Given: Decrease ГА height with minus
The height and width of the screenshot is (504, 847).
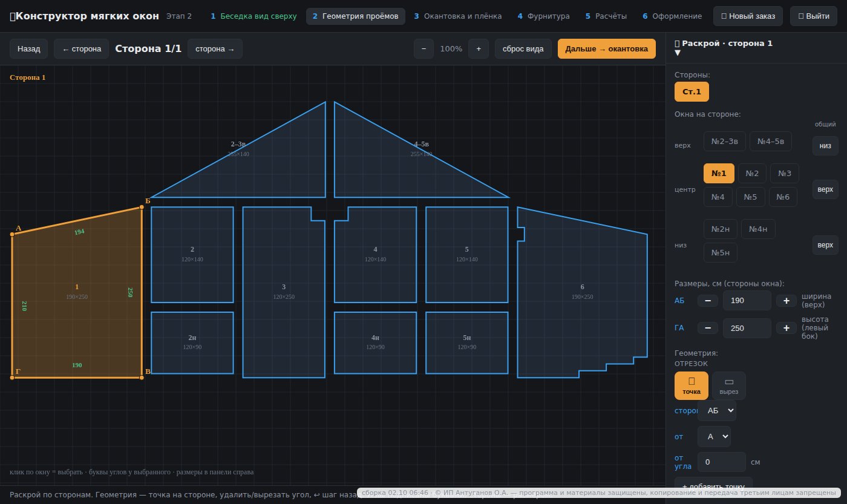Looking at the screenshot, I should click(x=708, y=328).
